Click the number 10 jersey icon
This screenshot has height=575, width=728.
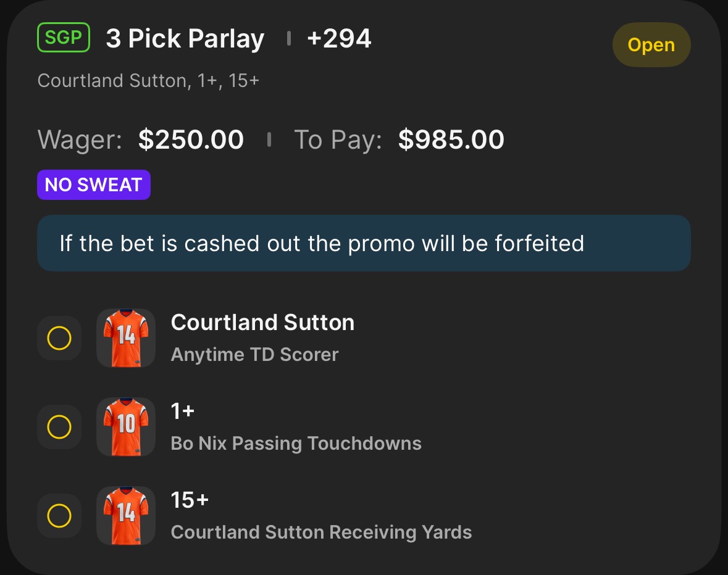pyautogui.click(x=126, y=426)
